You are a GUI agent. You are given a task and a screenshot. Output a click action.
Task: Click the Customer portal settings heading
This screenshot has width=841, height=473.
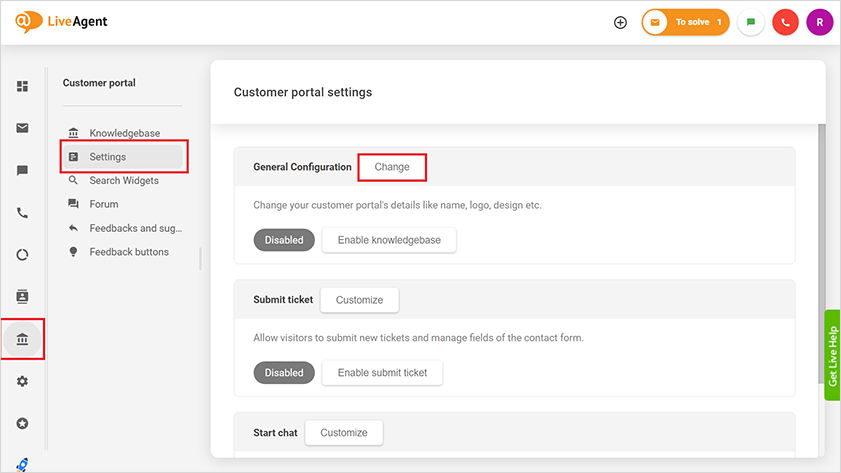point(303,92)
